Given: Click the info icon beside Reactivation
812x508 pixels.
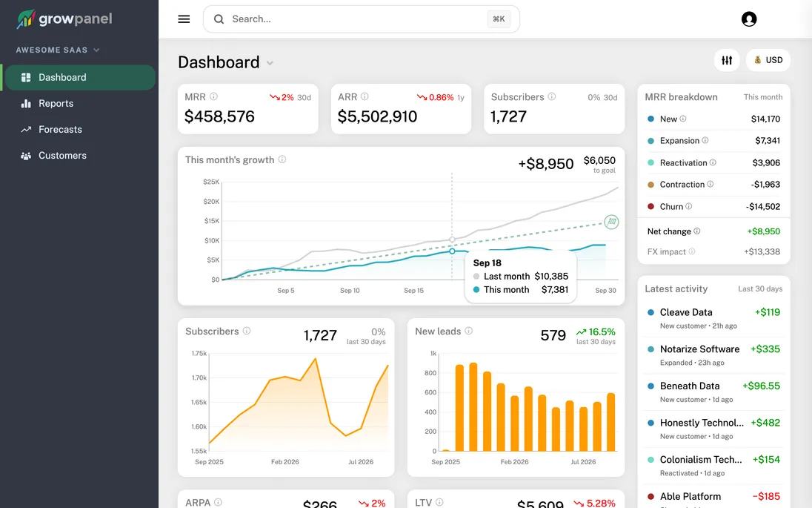Looking at the screenshot, I should [713, 162].
